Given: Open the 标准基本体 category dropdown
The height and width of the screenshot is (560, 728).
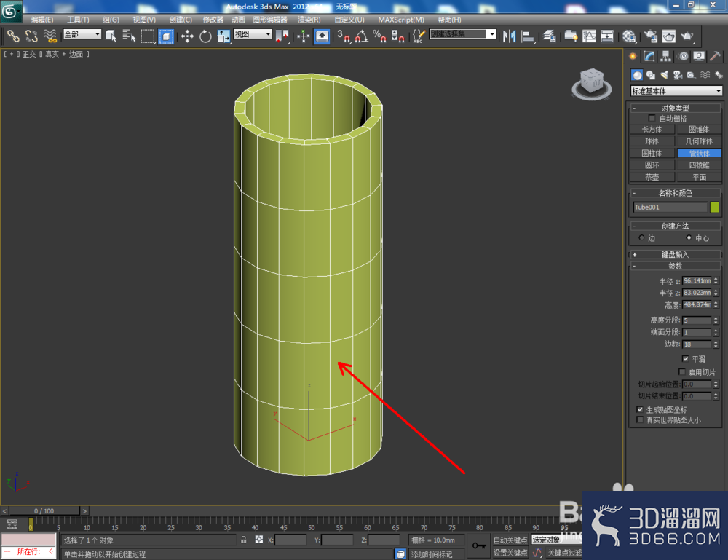Looking at the screenshot, I should point(676,91).
